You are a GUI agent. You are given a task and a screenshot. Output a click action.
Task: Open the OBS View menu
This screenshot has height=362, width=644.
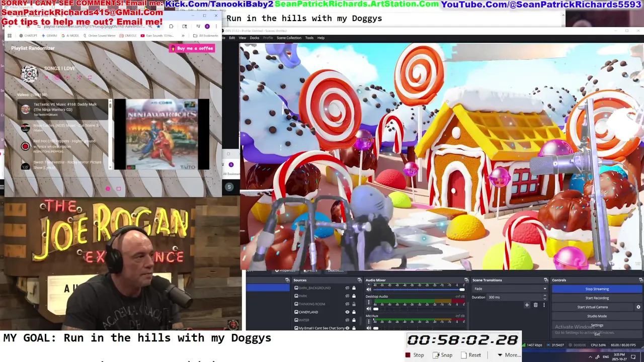[243, 38]
